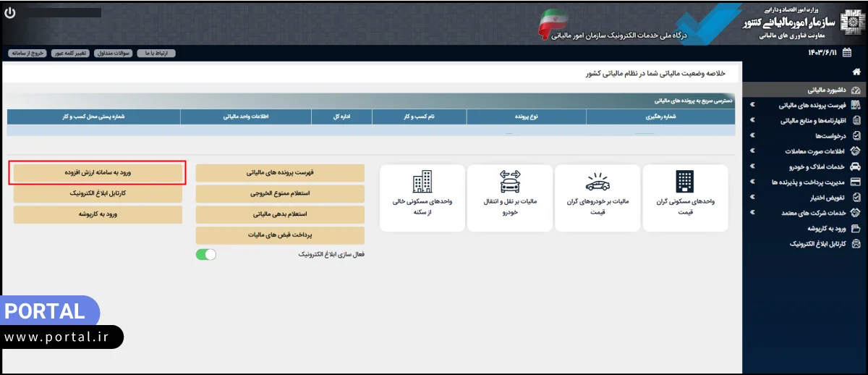
Task: Click the card icon beside مدیریت پرداخت و پذیرنده ها
Action: point(856,182)
